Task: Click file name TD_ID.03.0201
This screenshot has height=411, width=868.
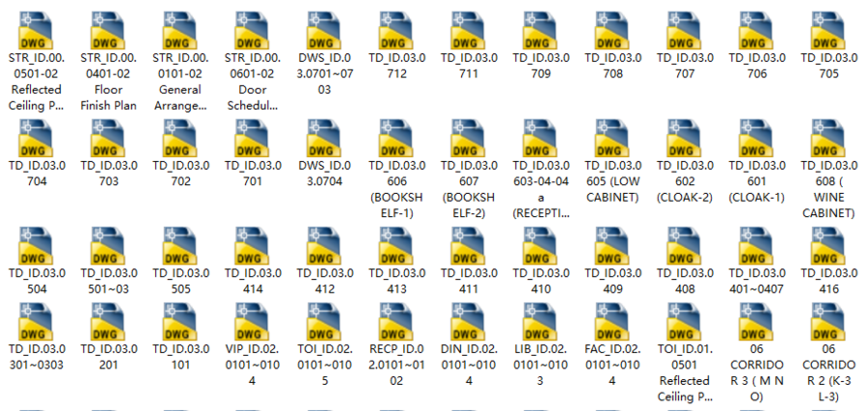Action: tap(108, 357)
